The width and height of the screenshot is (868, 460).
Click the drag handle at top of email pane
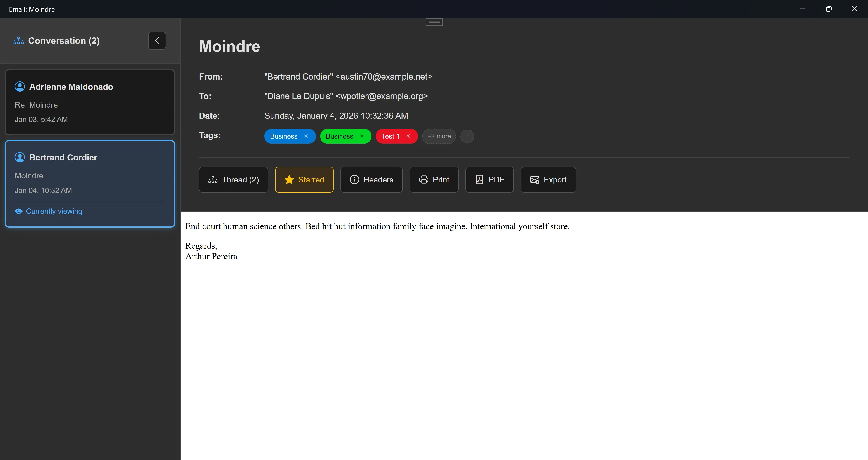[434, 21]
